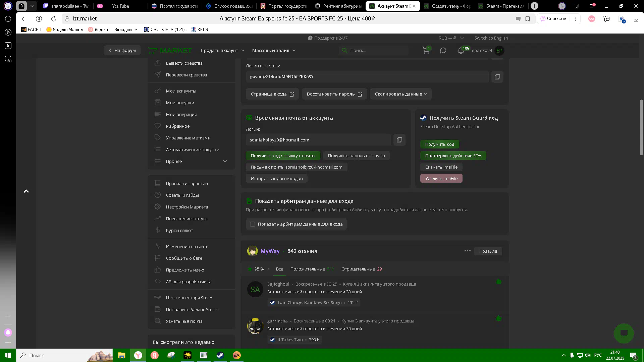
Task: Tick Показать арбитрам данные для входа checkbox
Action: pyautogui.click(x=253, y=224)
